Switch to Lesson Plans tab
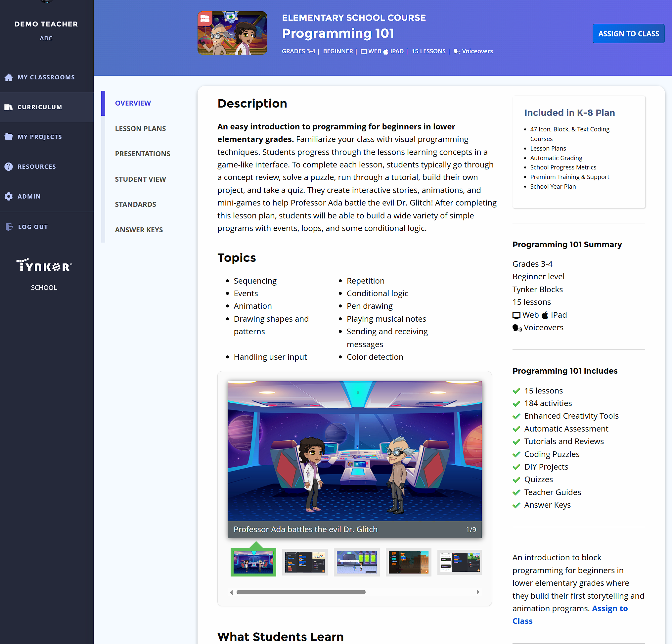Image resolution: width=672 pixels, height=644 pixels. pos(140,129)
